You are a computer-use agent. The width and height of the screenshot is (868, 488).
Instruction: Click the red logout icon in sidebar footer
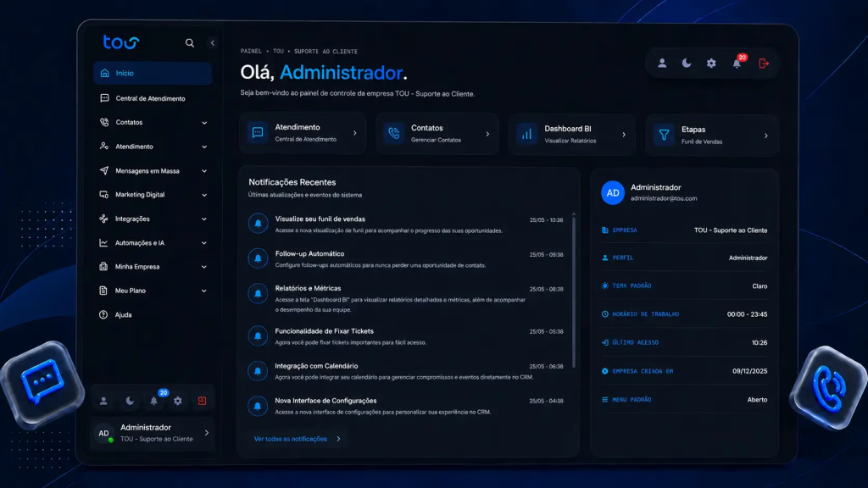(x=202, y=401)
